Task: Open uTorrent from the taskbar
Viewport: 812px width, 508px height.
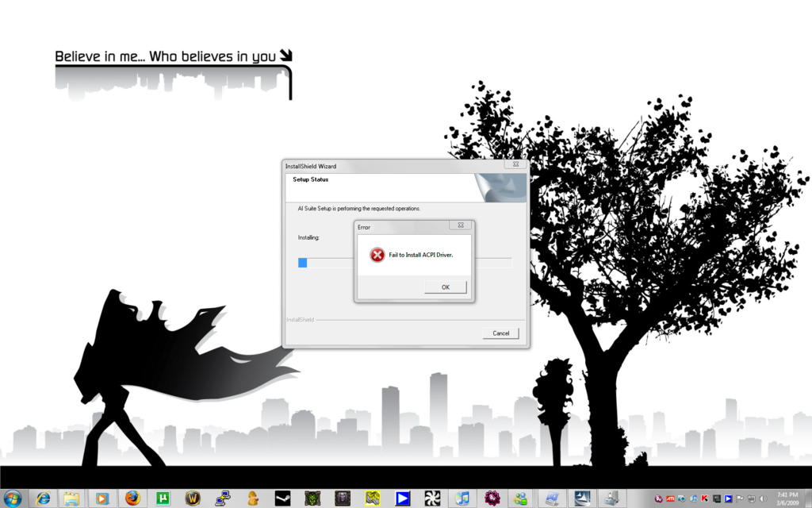Action: [163, 498]
